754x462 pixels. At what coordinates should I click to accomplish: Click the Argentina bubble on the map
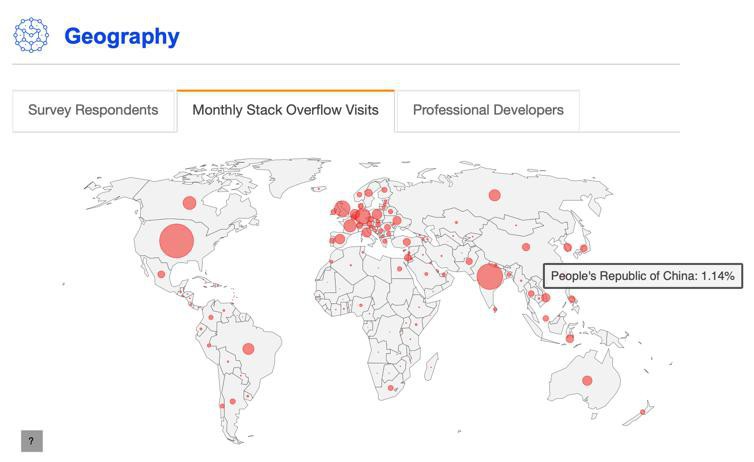(232, 402)
